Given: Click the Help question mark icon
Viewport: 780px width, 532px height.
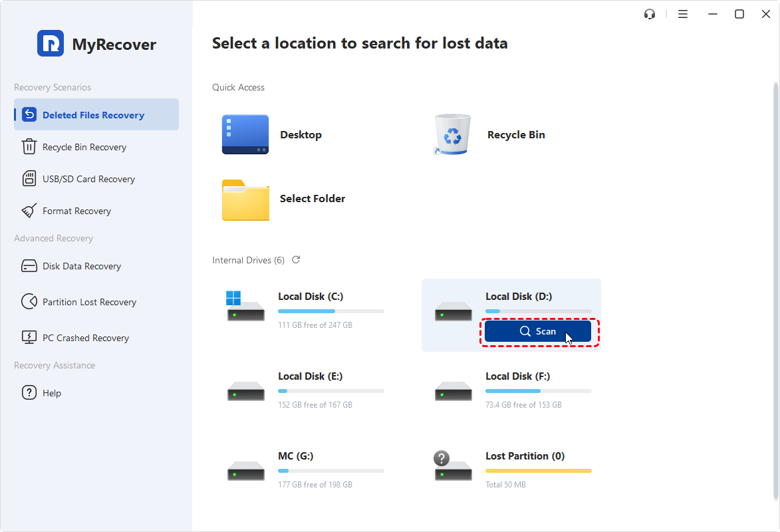Looking at the screenshot, I should pos(29,392).
